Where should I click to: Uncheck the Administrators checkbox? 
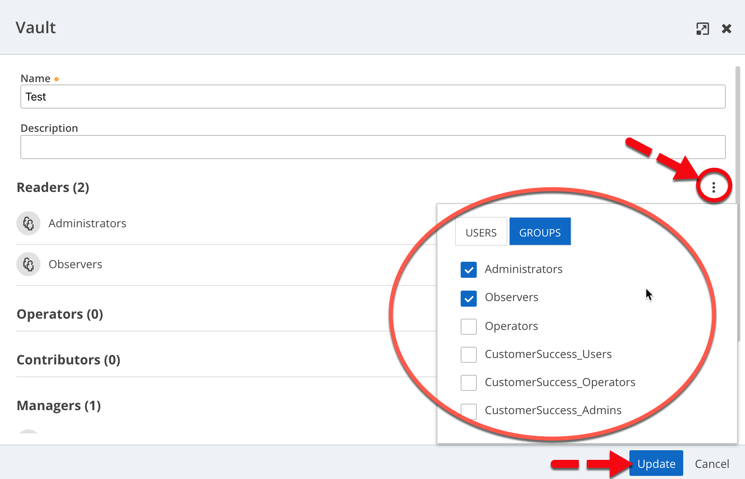pos(468,269)
